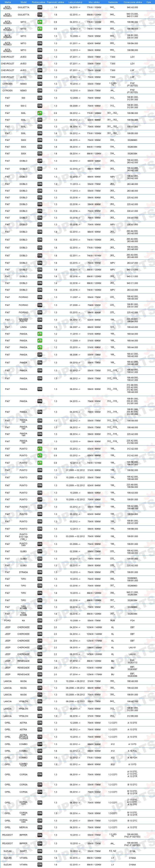Select the body cell RU8
The height and width of the screenshot is (868, 155).
coord(113,620)
